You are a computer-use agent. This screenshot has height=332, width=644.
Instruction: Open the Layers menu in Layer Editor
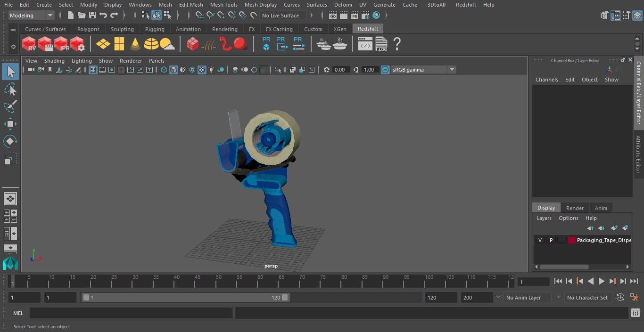[x=544, y=218]
